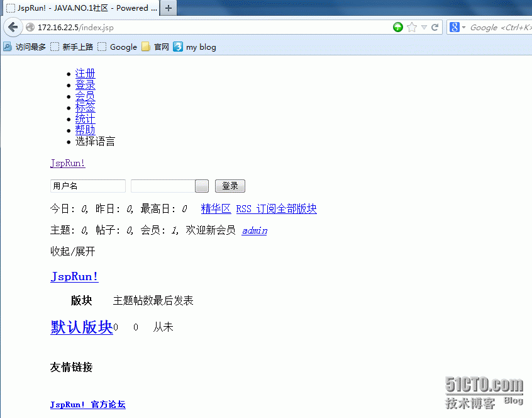Image resolution: width=532 pixels, height=418 pixels.
Task: Open the 默认版块 forum link
Action: [81, 327]
